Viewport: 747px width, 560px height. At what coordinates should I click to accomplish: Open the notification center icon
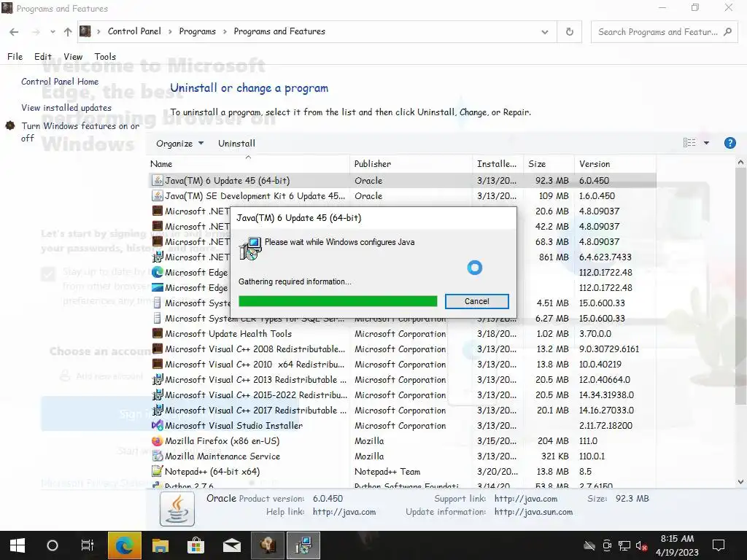(x=718, y=545)
